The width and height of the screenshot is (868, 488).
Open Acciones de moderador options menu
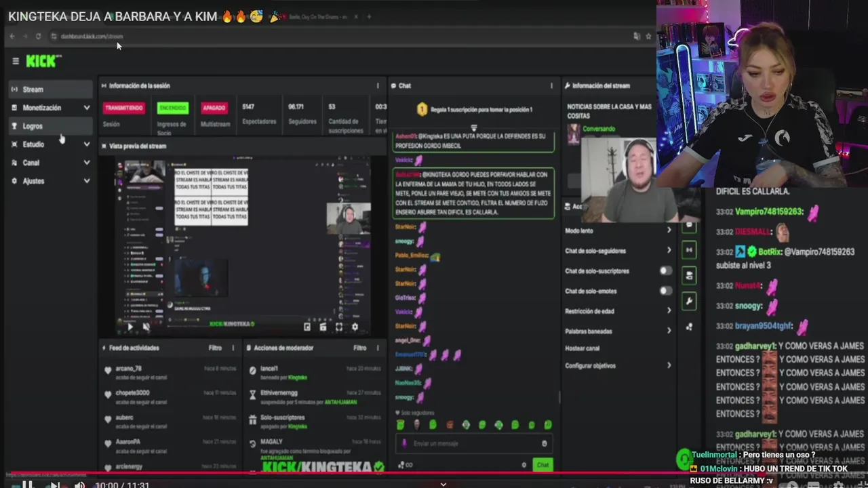(x=378, y=348)
